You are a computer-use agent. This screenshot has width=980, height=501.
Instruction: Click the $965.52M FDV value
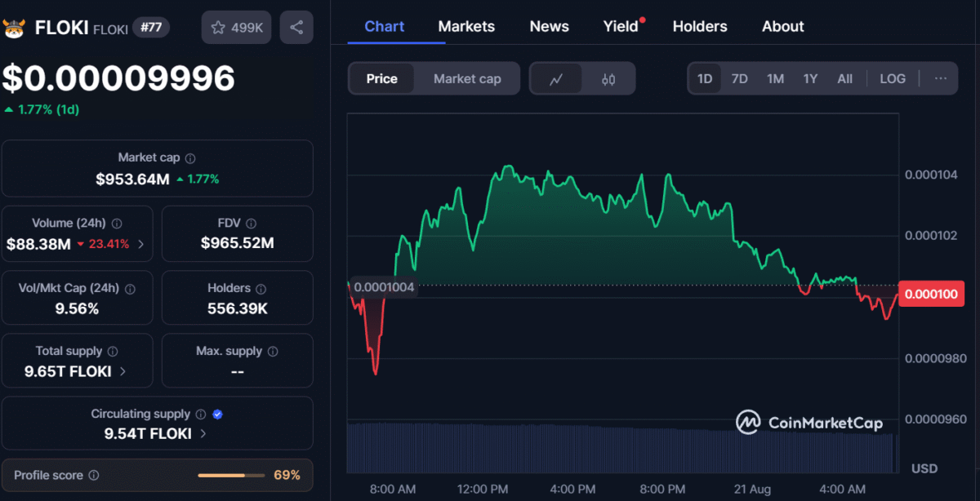point(238,244)
